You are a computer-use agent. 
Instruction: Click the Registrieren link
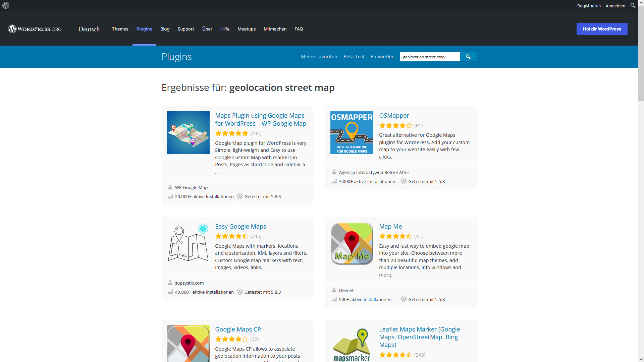tap(589, 6)
